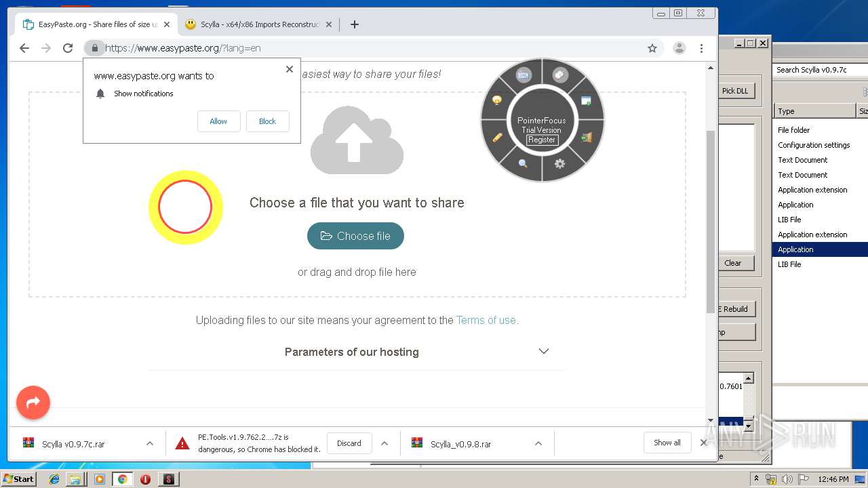868x488 pixels.
Task: Open Action Center flag icon
Action: pyautogui.click(x=804, y=479)
